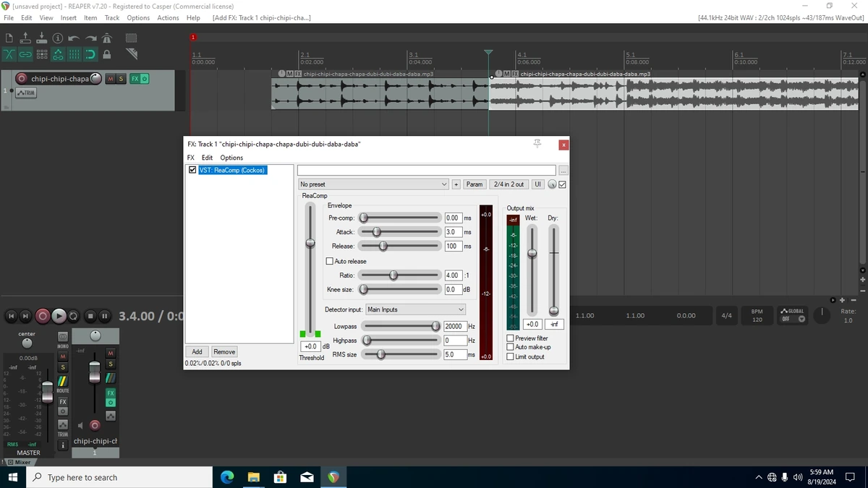The image size is (868, 488).
Task: Toggle the lock icon in the toolbar
Action: point(107,54)
